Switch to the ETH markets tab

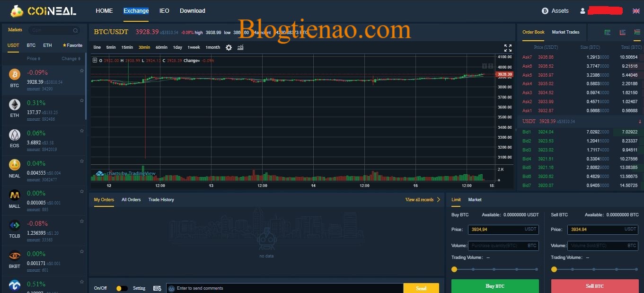point(47,45)
